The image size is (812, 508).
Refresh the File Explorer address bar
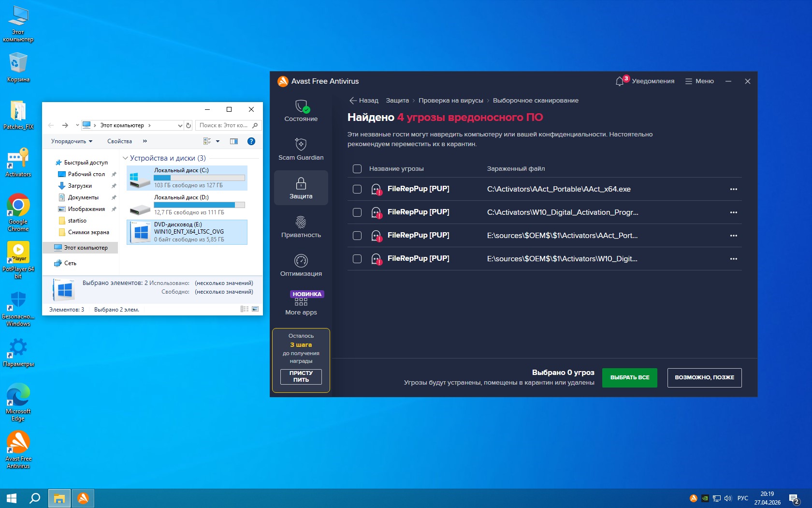188,125
